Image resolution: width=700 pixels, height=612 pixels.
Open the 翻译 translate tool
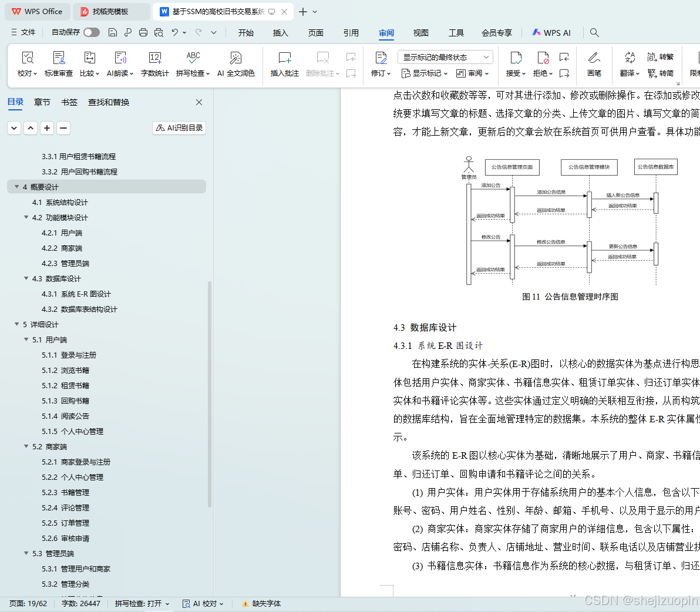tap(630, 64)
